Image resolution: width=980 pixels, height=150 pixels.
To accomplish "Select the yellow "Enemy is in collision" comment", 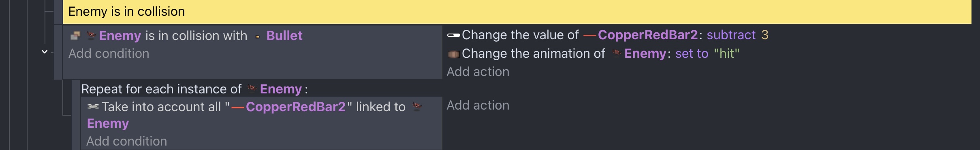I will click(x=517, y=12).
